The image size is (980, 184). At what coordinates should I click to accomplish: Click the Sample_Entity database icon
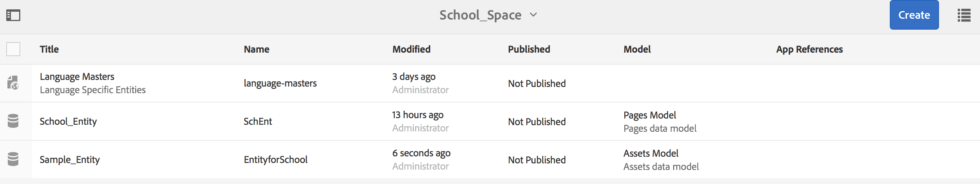[13, 159]
